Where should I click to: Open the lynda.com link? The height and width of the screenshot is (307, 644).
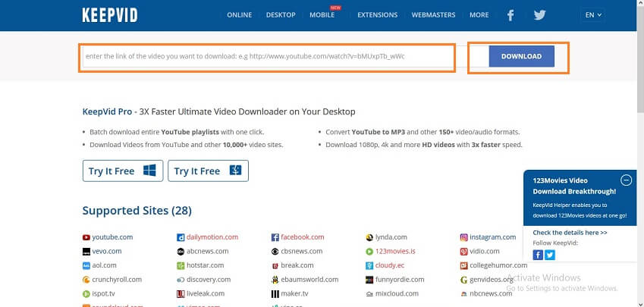point(391,237)
